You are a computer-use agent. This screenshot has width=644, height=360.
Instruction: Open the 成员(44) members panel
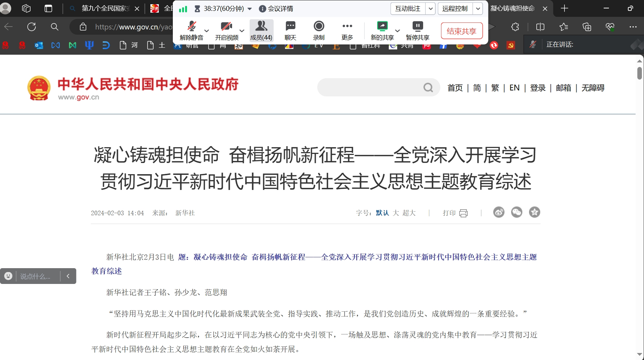coord(261,30)
